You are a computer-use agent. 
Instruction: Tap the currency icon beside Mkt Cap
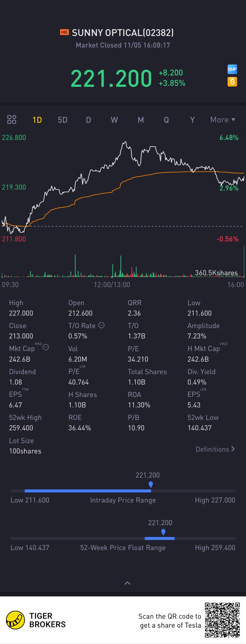point(46,347)
